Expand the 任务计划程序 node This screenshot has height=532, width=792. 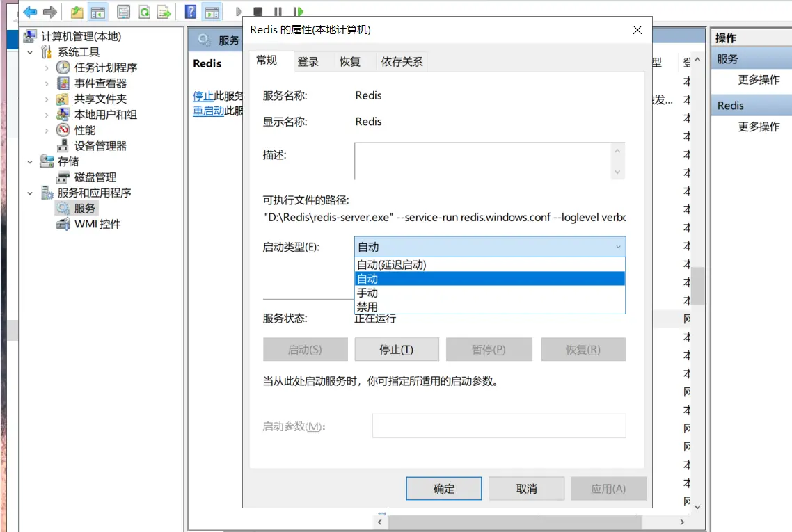point(47,67)
